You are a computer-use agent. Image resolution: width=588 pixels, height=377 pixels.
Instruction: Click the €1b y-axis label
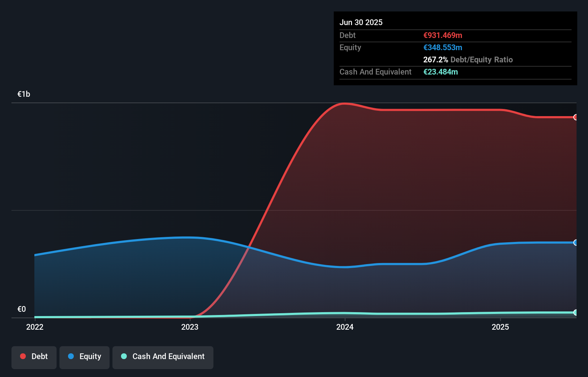point(24,94)
